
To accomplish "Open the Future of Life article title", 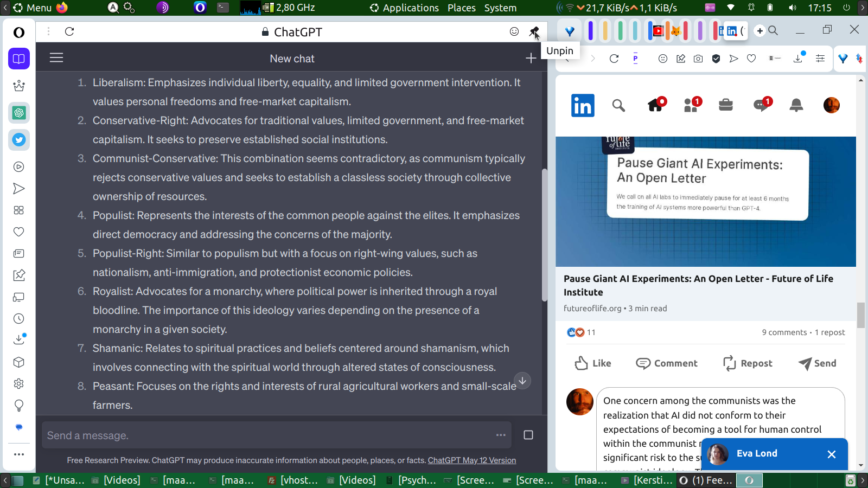I will click(698, 285).
